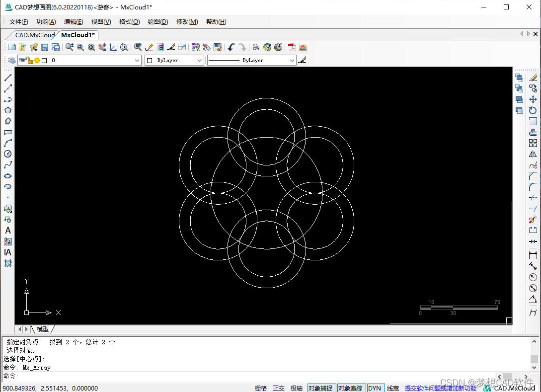
Task: Open the 文件(F) menu
Action: tap(19, 22)
